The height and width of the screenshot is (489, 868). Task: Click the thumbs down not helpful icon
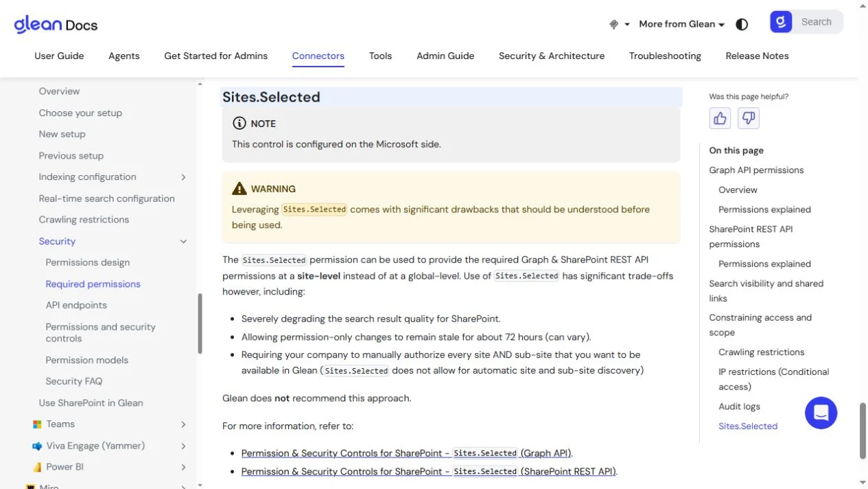click(x=749, y=118)
